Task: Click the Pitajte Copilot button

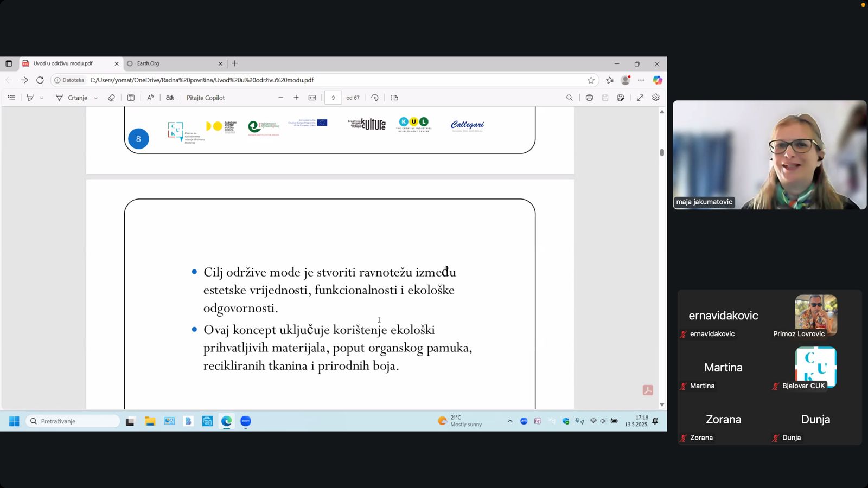Action: pos(206,98)
